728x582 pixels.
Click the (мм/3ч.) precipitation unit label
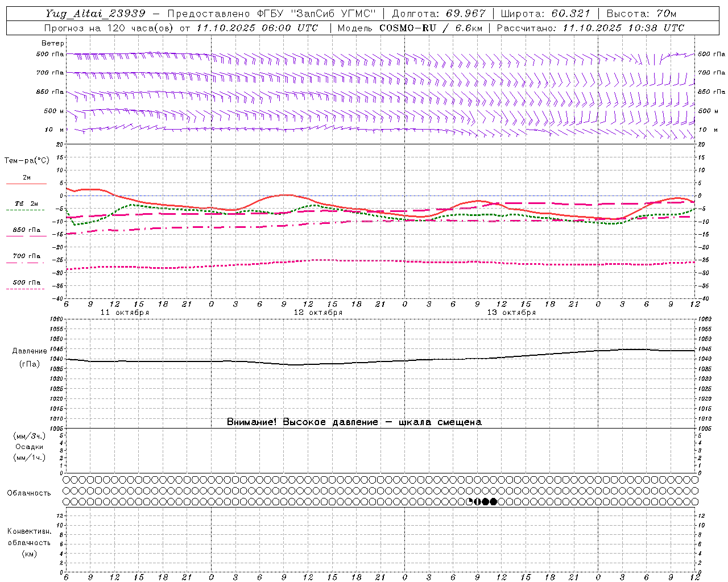[x=29, y=436]
